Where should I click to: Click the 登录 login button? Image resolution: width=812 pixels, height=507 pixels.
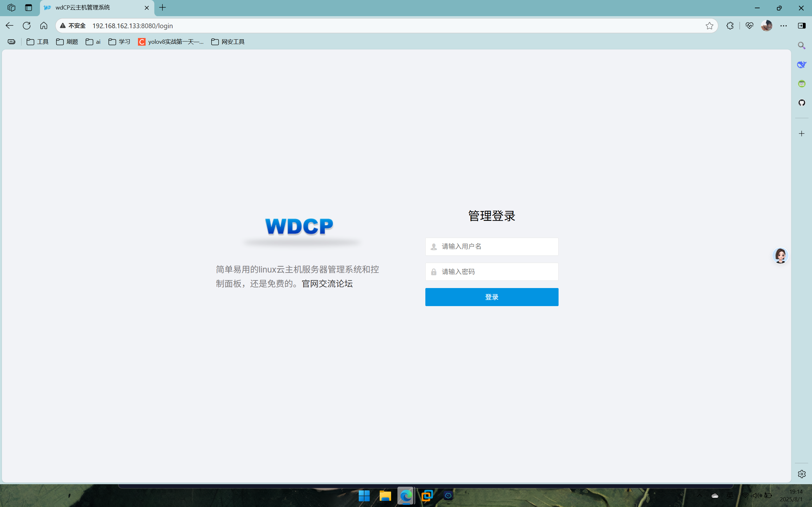491,297
